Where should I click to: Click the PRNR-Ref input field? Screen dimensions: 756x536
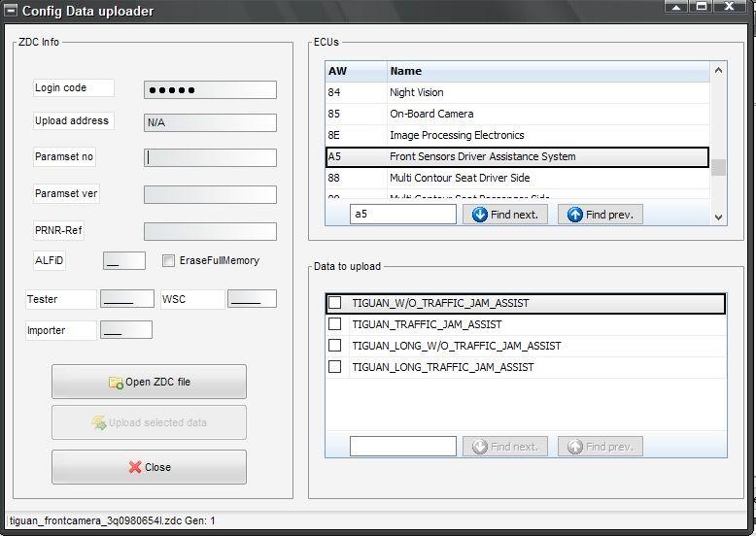click(210, 231)
